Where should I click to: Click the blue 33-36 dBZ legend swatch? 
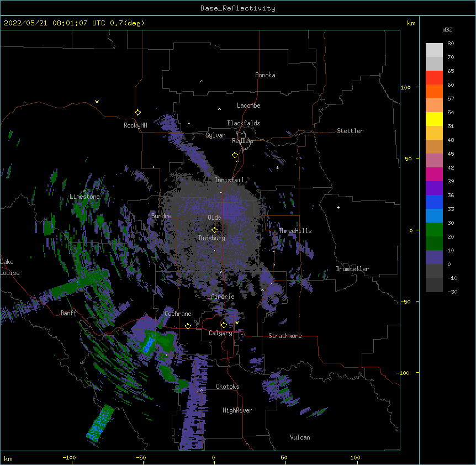[434, 202]
